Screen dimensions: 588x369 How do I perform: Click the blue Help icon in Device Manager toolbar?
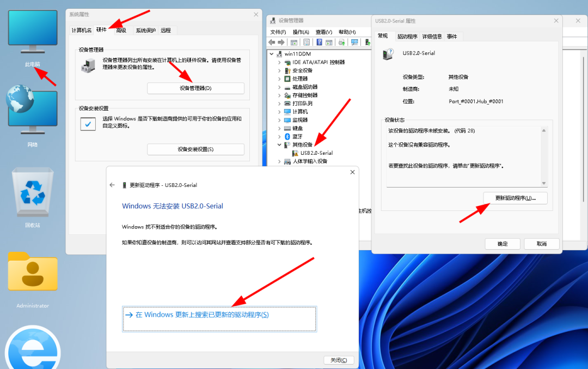[x=318, y=43]
